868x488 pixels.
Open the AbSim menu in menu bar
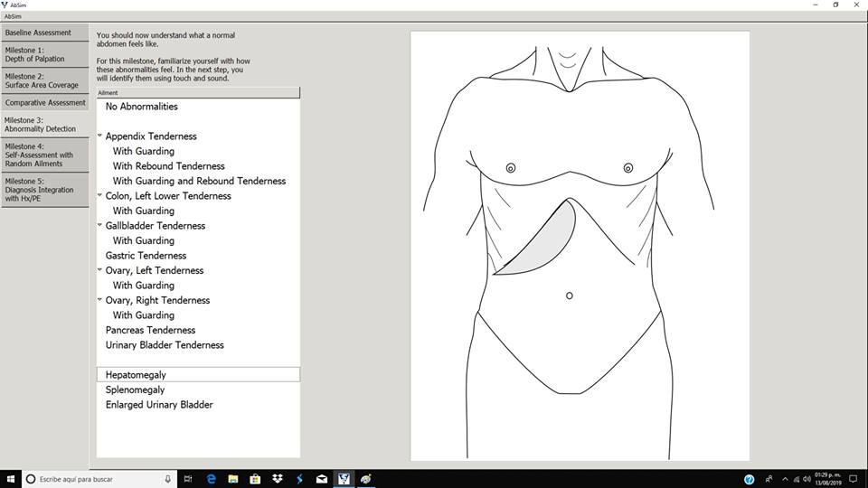pyautogui.click(x=13, y=16)
